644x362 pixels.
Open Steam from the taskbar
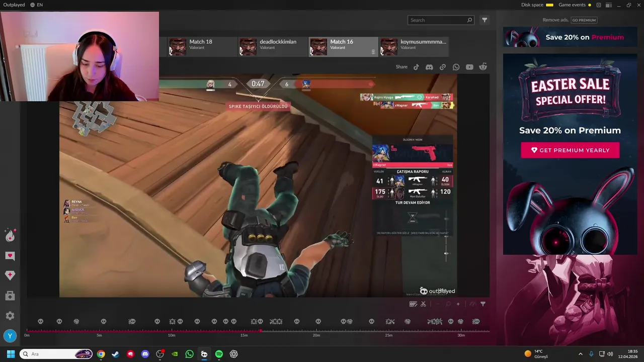click(x=116, y=354)
